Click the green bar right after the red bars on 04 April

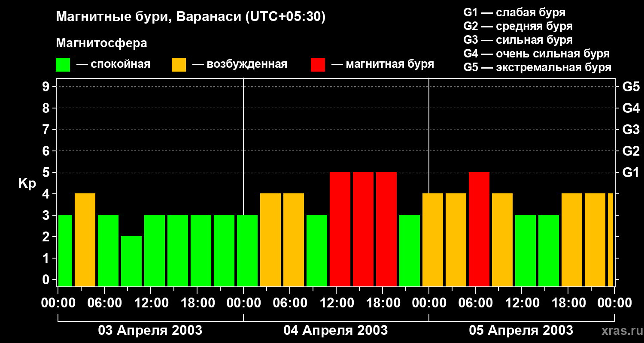[410, 251]
